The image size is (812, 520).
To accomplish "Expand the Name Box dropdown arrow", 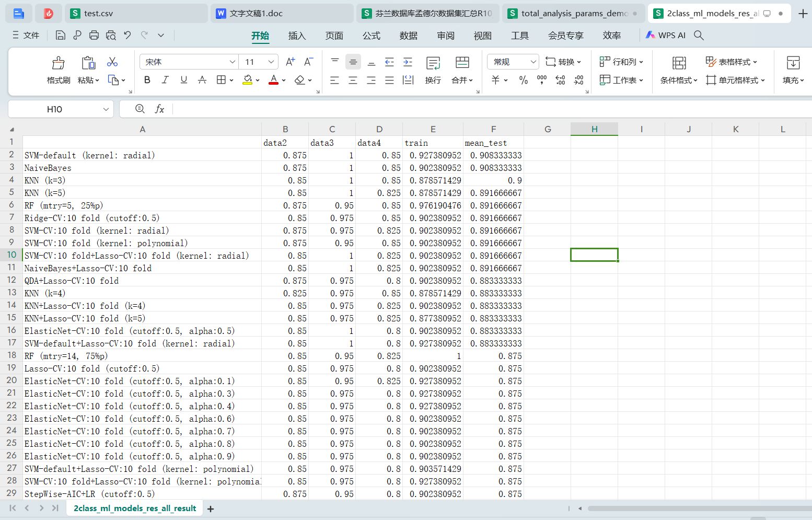I will click(106, 109).
